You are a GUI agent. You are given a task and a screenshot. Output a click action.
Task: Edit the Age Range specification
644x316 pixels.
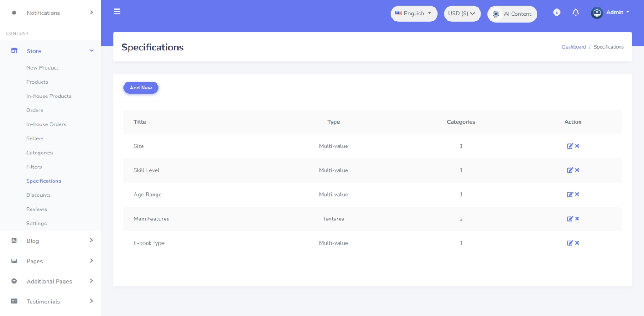click(570, 195)
